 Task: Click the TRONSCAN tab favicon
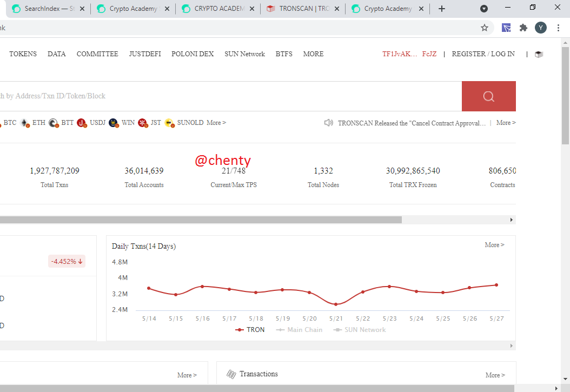tap(271, 9)
